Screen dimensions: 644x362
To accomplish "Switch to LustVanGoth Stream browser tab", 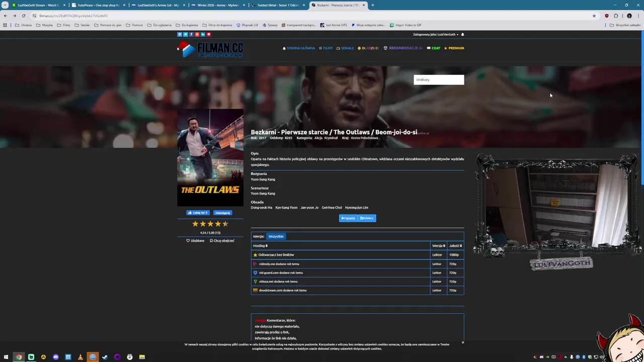I will click(x=38, y=5).
